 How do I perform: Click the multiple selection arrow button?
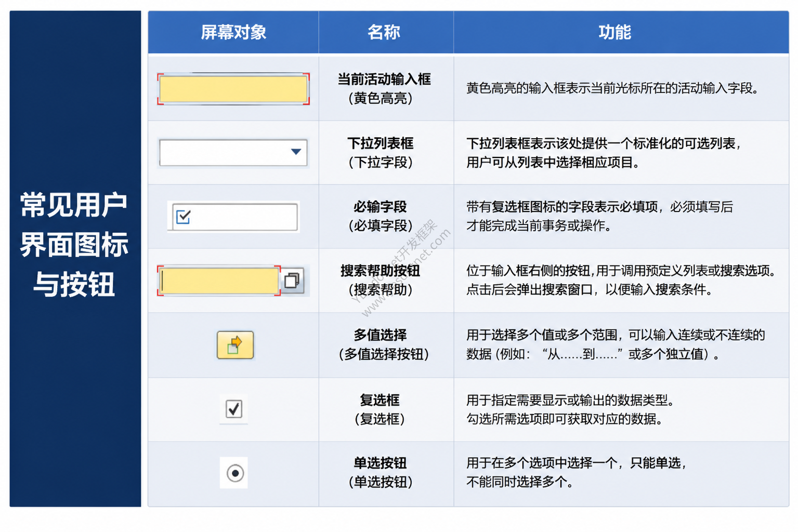click(235, 345)
